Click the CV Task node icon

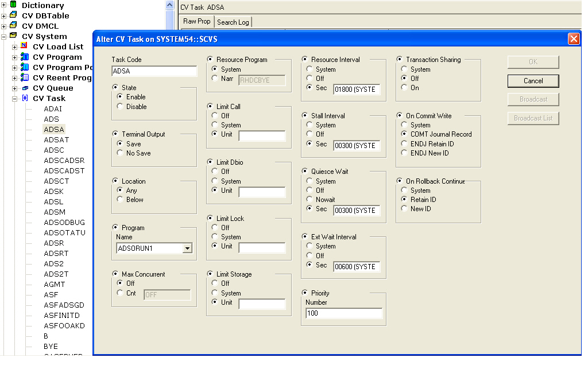pos(25,98)
